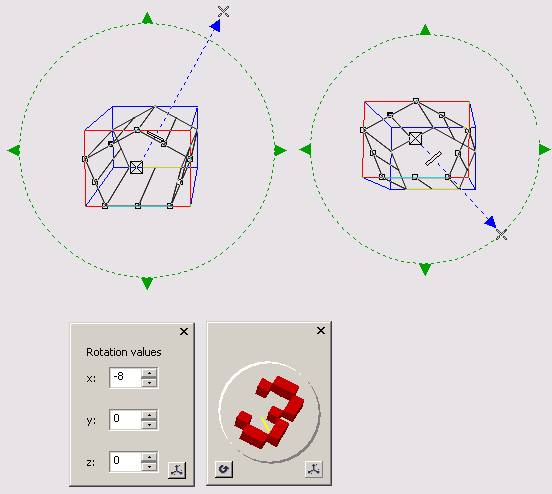552x494 pixels.
Task: Increase the x rotation value with up spinner
Action: point(150,373)
